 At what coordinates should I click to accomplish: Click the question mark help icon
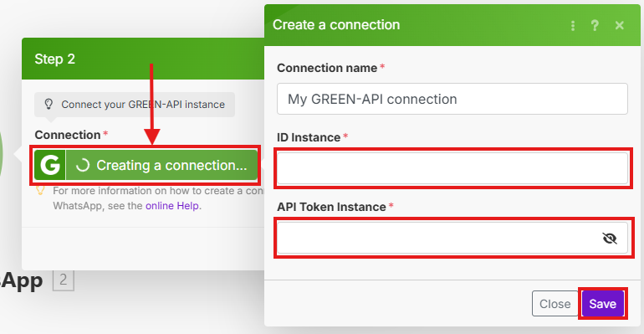[595, 25]
